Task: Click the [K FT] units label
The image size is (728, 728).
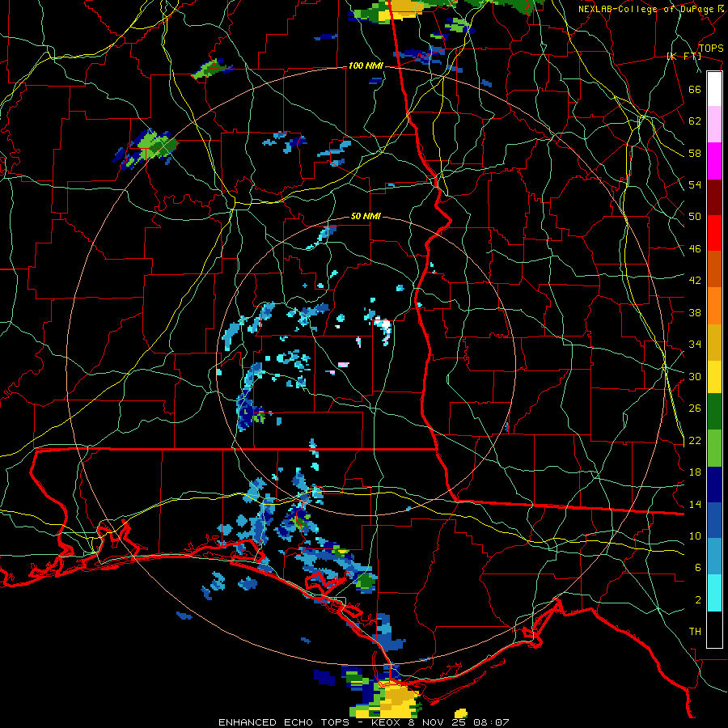Action: pyautogui.click(x=684, y=57)
